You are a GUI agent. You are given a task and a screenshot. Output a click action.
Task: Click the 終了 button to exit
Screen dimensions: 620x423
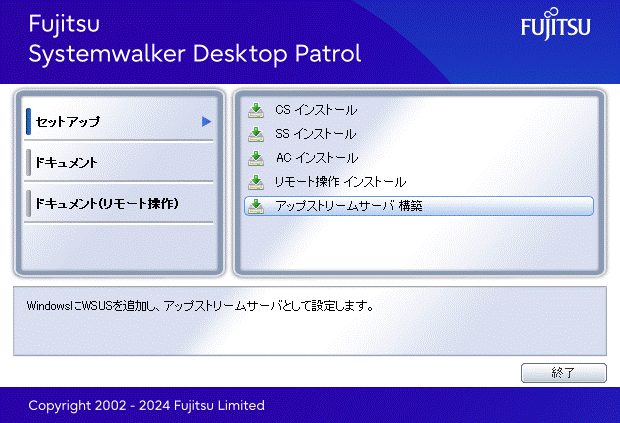[x=563, y=373]
